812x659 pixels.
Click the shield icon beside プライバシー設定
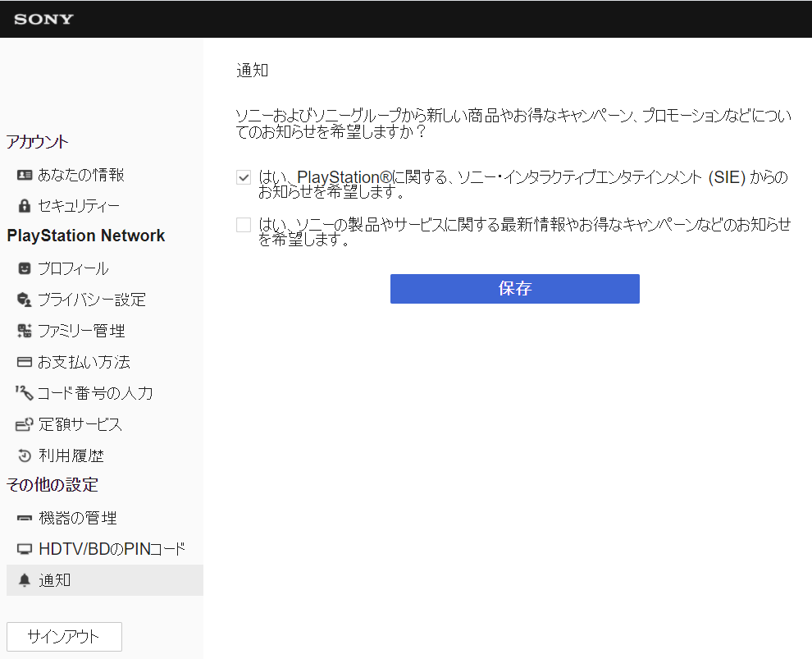[25, 300]
